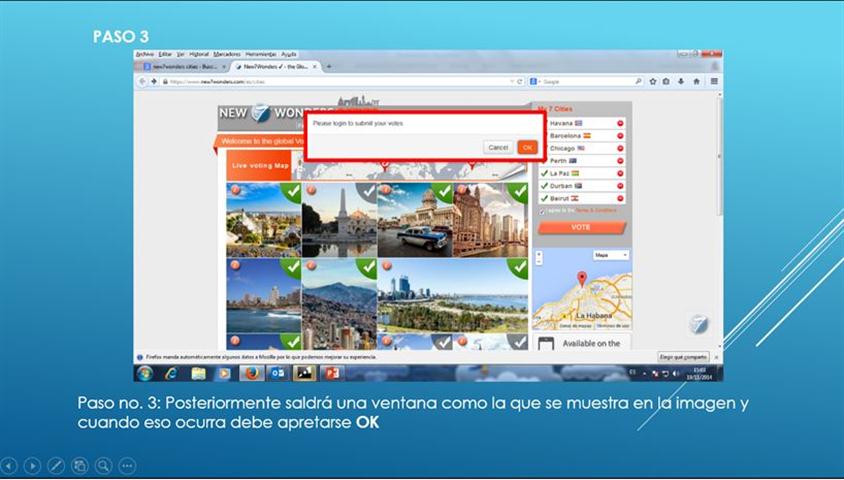Click the Google search input field

pos(586,81)
